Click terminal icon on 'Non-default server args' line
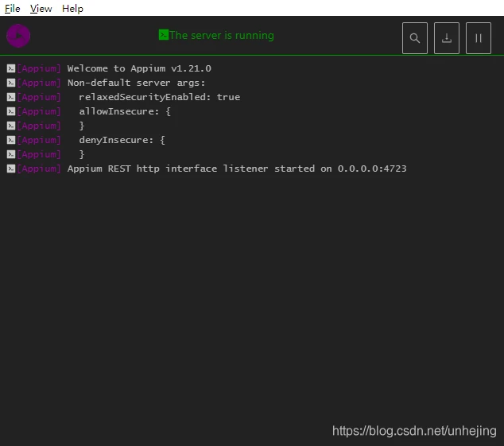This screenshot has height=446, width=504. point(11,83)
